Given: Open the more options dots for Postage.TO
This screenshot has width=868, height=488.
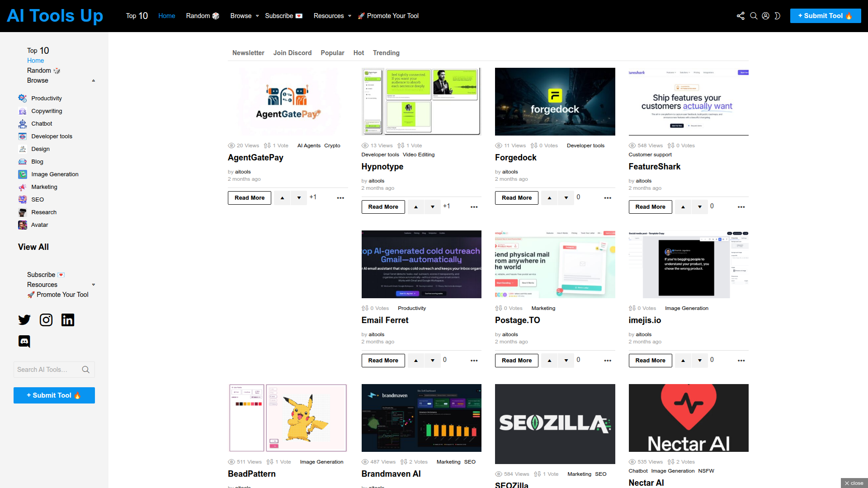Looking at the screenshot, I should click(x=608, y=361).
